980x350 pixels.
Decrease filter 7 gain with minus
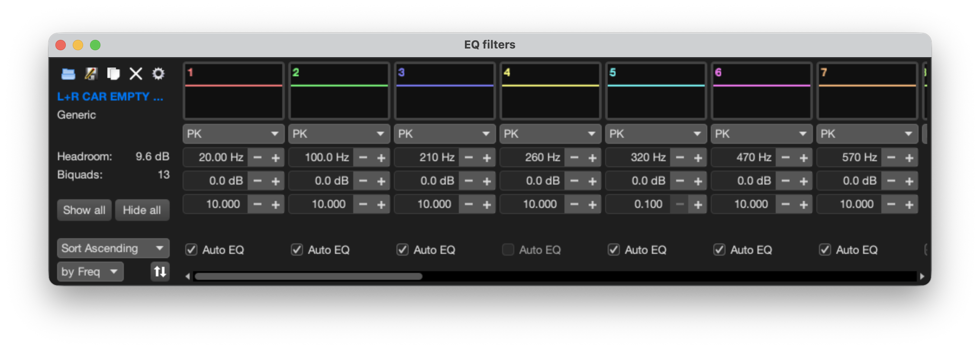(891, 181)
